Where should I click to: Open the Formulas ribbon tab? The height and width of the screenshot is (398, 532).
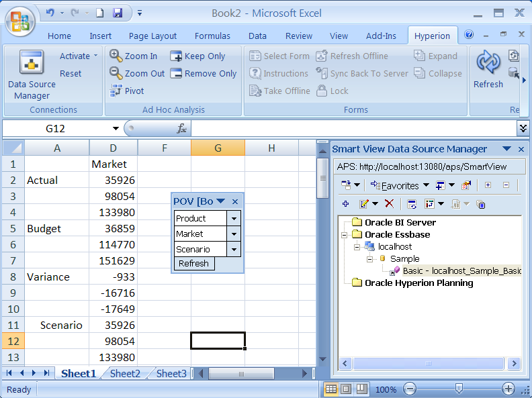[x=212, y=36]
